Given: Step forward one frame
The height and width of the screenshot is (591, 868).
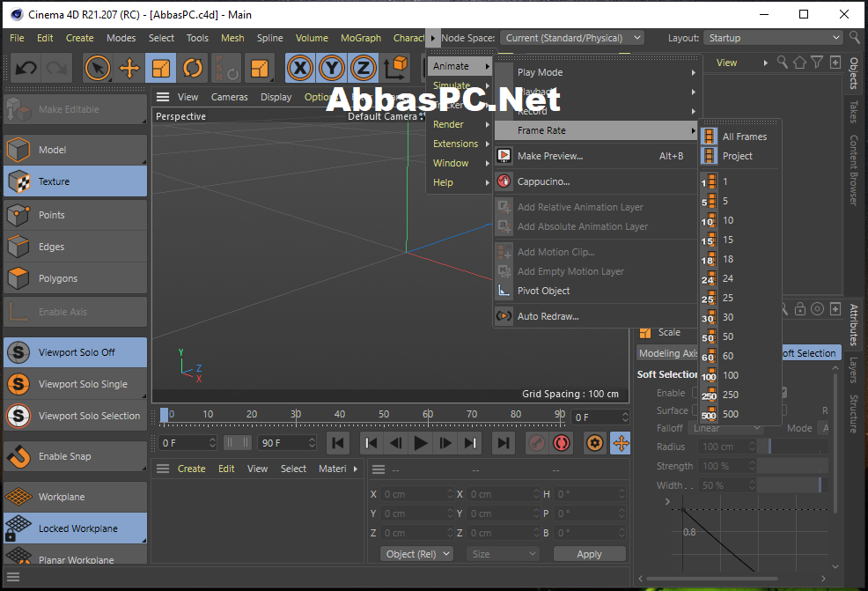Looking at the screenshot, I should click(x=445, y=443).
